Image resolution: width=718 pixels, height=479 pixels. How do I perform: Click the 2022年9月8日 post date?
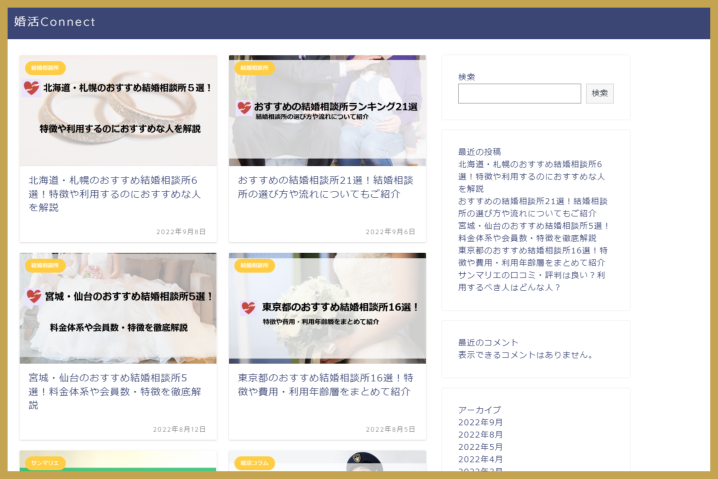click(181, 232)
